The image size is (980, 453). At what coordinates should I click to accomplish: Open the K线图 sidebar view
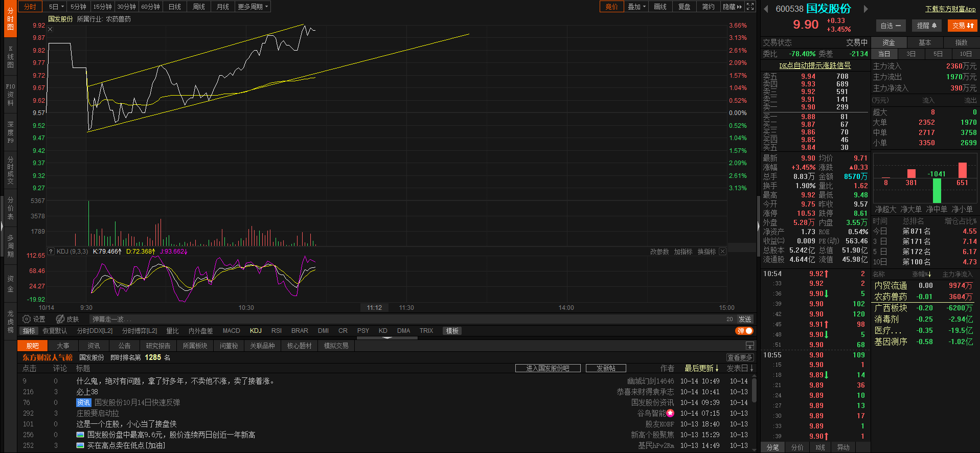[10, 57]
